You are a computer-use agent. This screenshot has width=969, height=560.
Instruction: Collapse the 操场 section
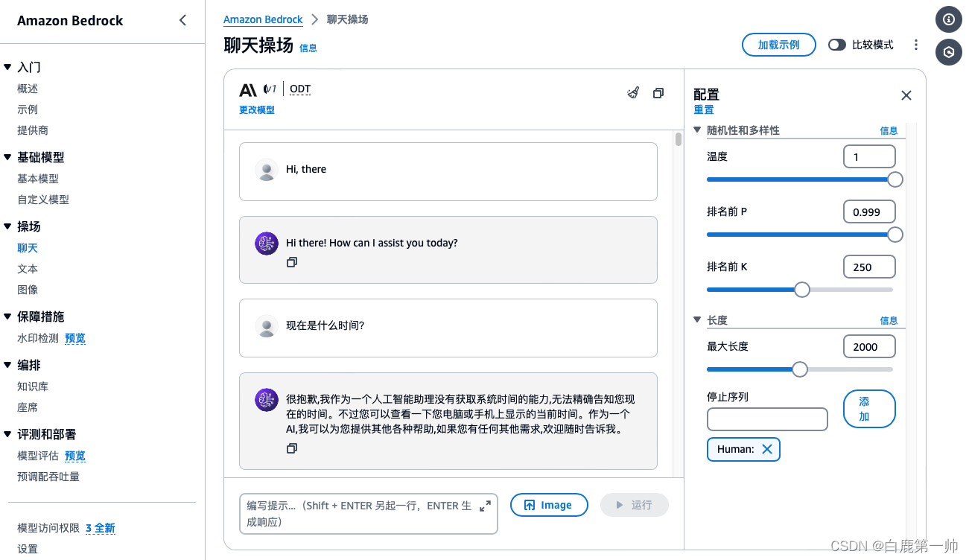7,226
